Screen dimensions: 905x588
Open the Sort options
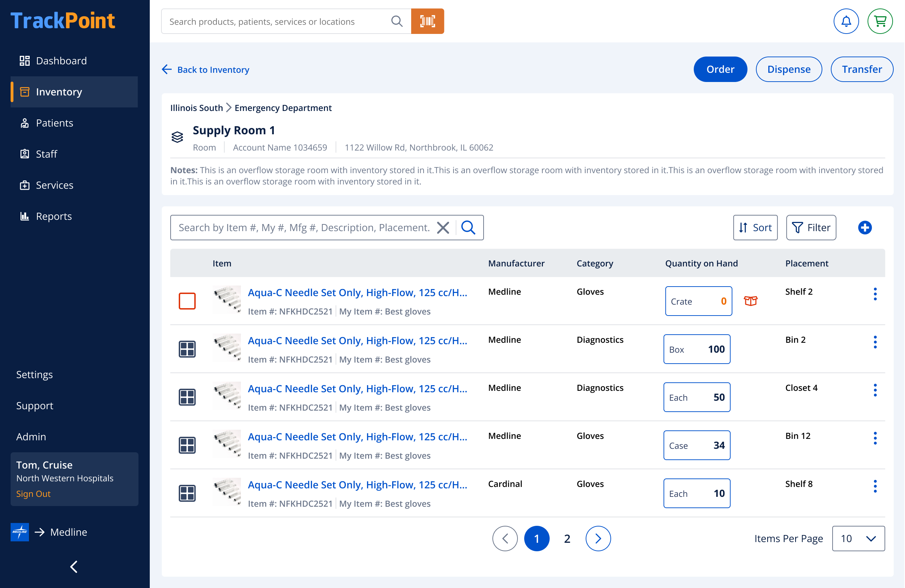coord(755,228)
